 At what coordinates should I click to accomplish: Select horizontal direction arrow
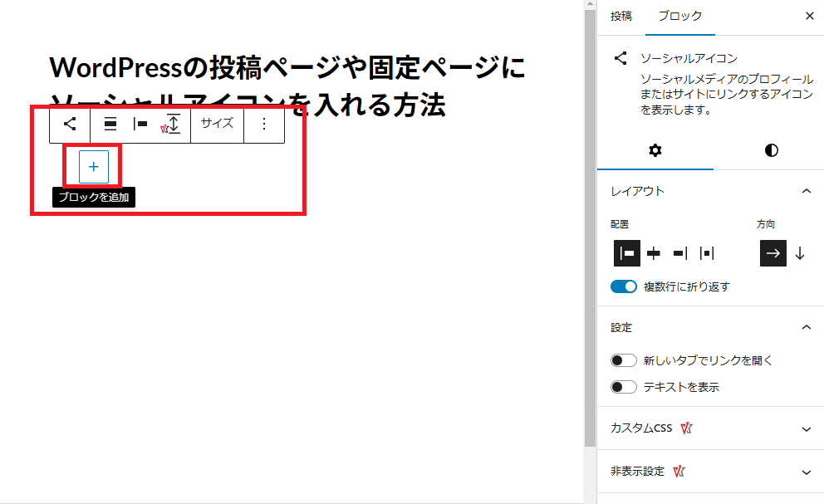(x=773, y=253)
